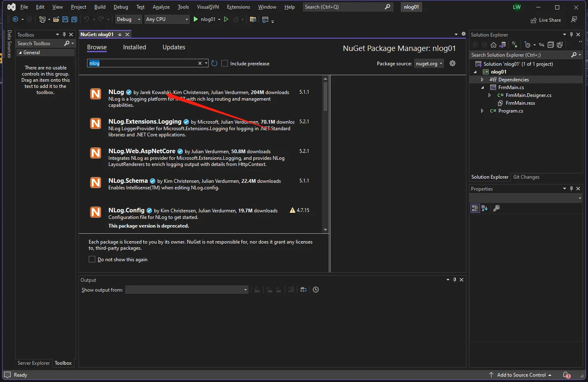This screenshot has width=588, height=382.
Task: Click Pending Changes Filter clock icon
Action: (x=528, y=45)
